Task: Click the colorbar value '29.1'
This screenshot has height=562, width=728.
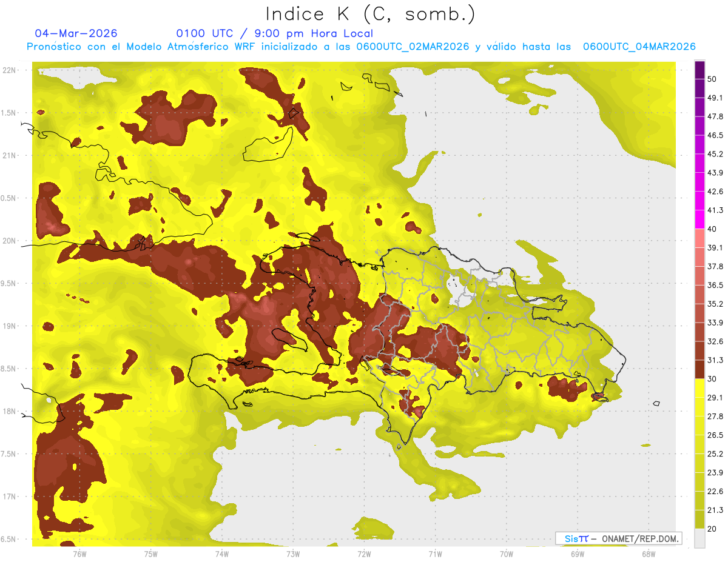Action: tap(715, 397)
